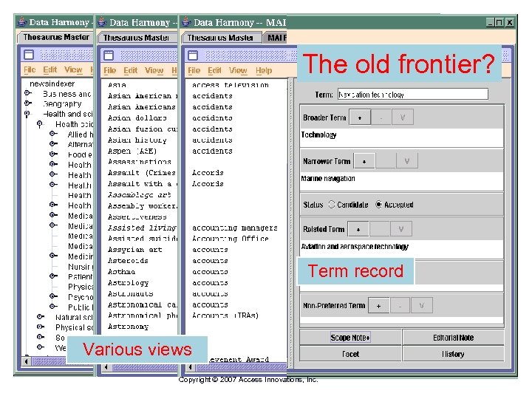Image resolution: width=532 pixels, height=399 pixels.
Task: Select 'Astrology' in the middle window list
Action: [x=128, y=283]
